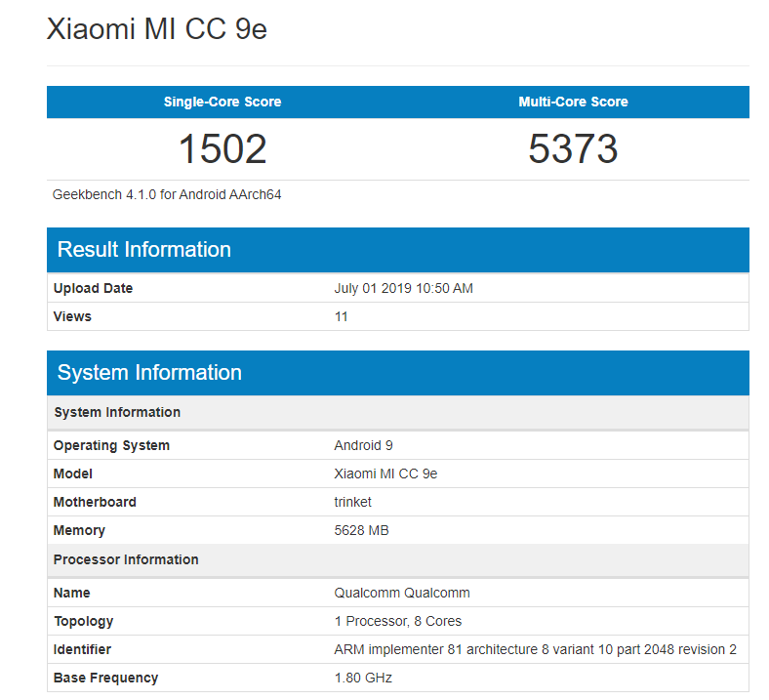Click the Geekbench 4.1.0 version text
Viewport: 769px width, 700px height.
point(167,194)
